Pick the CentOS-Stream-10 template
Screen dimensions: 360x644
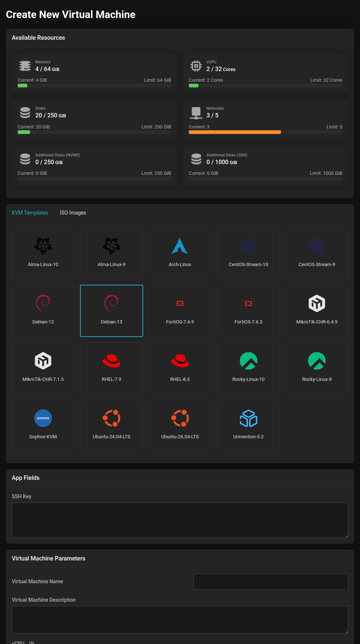click(248, 253)
